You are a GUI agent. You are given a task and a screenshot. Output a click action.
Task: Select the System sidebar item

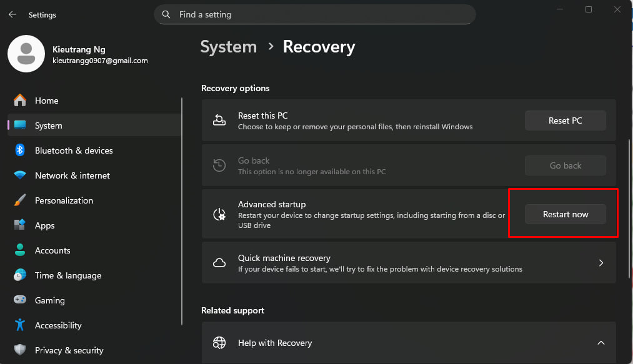(49, 125)
